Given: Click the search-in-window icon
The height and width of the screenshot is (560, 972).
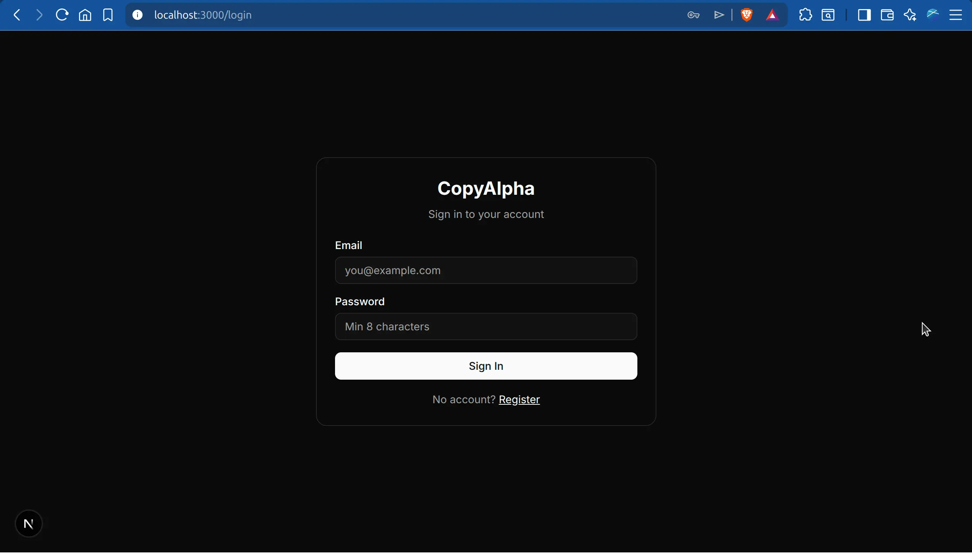Looking at the screenshot, I should click(828, 14).
